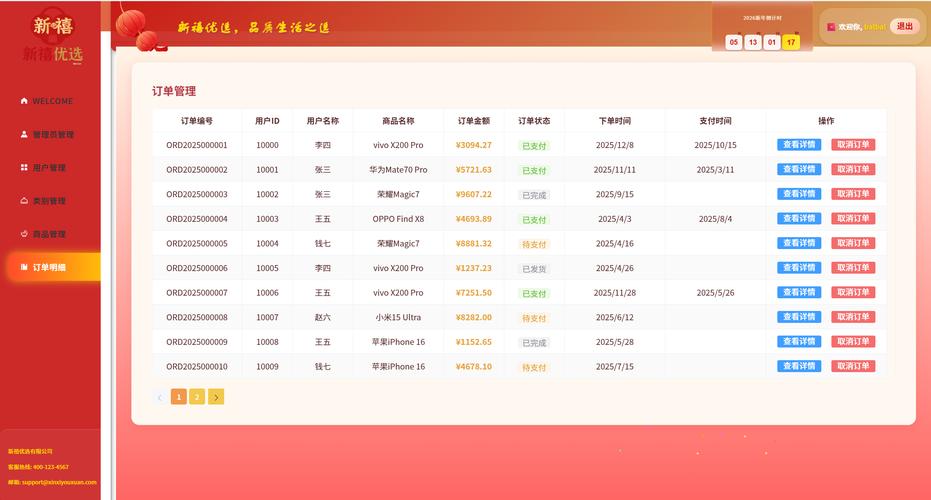
Task: View details for order ORD2025000001
Action: tap(799, 145)
